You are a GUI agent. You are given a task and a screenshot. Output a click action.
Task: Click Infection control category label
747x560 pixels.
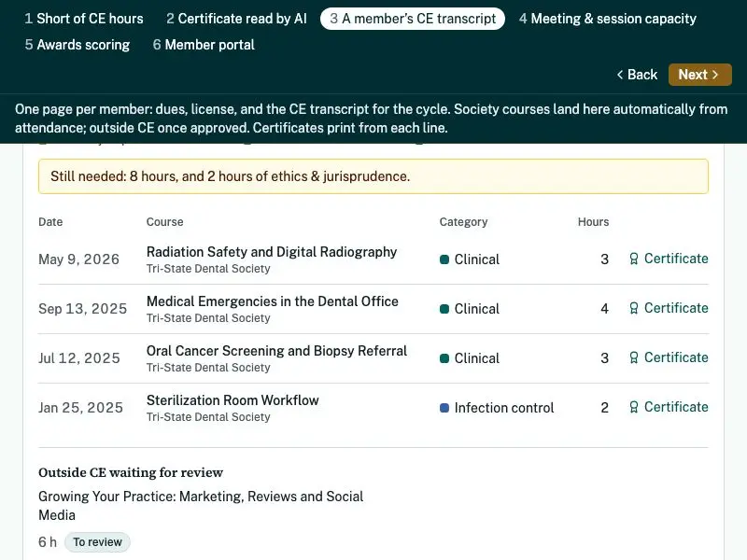click(504, 408)
